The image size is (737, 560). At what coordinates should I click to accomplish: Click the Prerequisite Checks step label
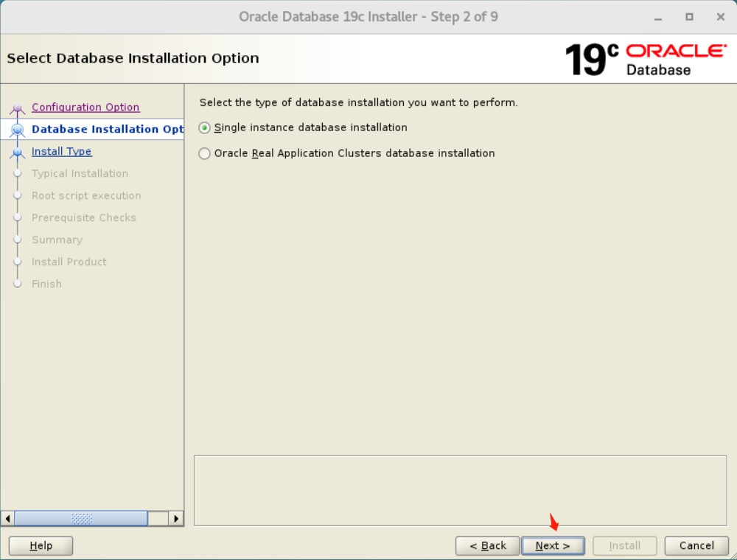(84, 217)
